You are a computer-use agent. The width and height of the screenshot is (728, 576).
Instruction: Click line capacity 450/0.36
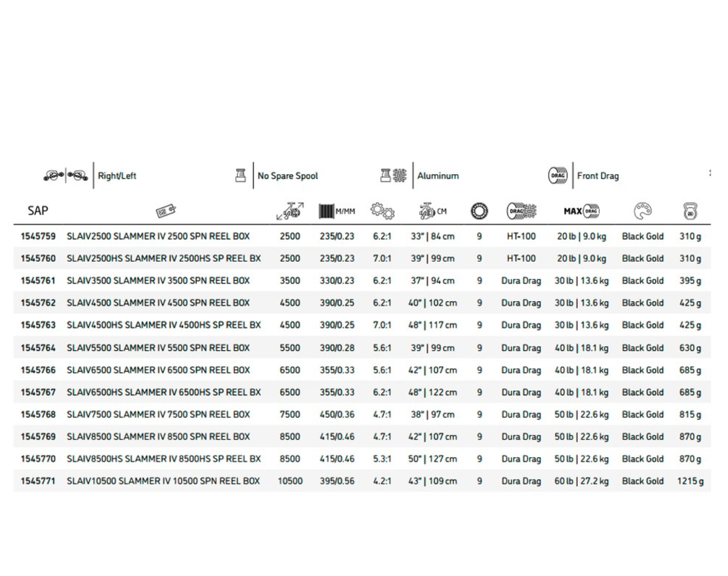(337, 415)
